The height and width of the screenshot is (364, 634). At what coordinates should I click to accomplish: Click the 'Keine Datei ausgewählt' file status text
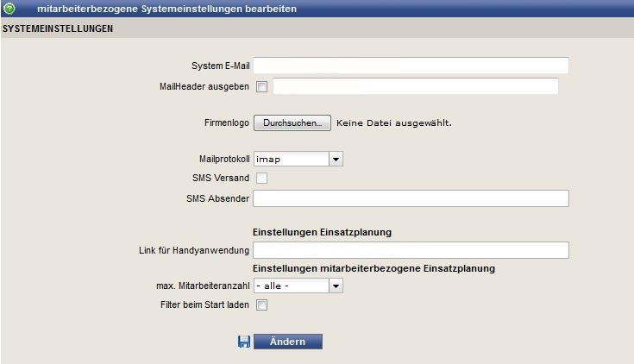point(393,123)
